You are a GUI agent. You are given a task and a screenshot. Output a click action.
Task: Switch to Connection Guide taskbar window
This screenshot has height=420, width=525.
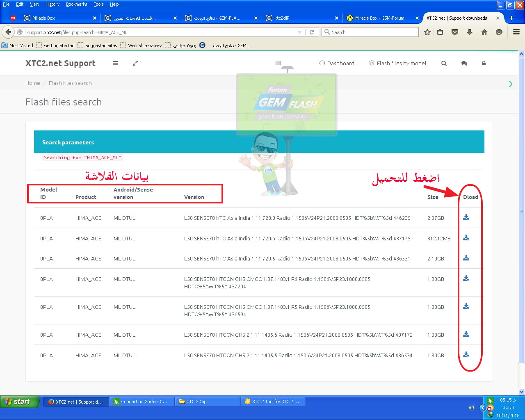[x=142, y=402]
